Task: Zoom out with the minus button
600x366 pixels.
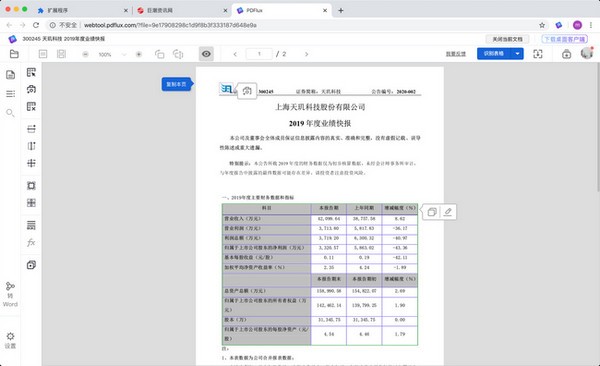Action: click(x=85, y=54)
